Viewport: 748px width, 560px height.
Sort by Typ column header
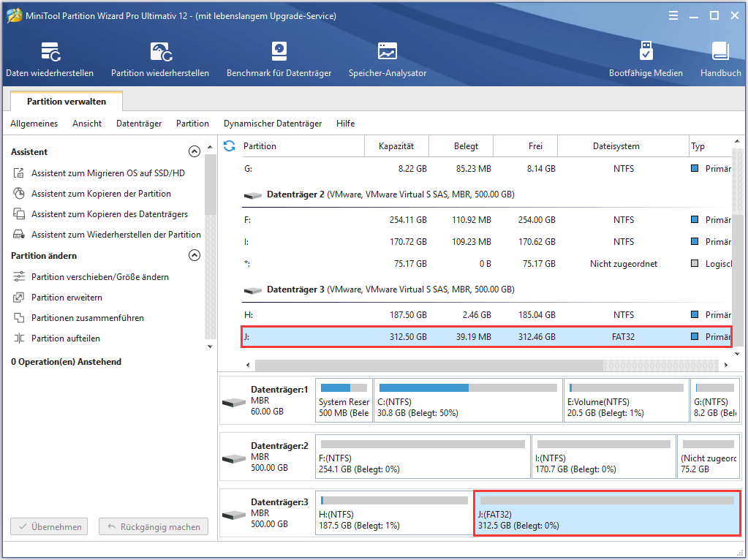point(710,146)
